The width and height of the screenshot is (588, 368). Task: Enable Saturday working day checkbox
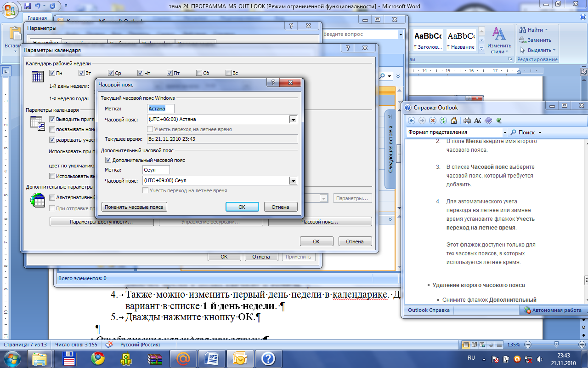pyautogui.click(x=199, y=73)
